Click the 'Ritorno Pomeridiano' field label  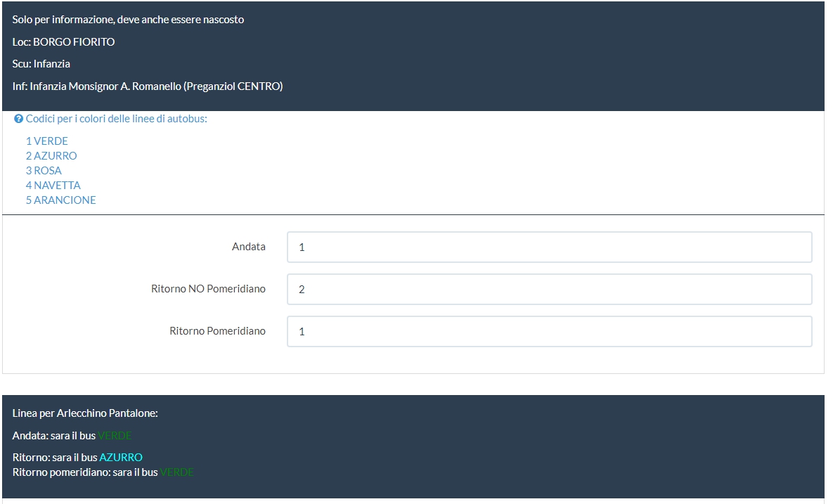pos(218,331)
